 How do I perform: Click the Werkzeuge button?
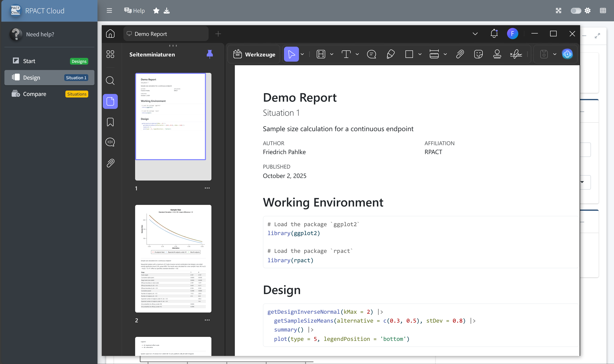tap(254, 54)
